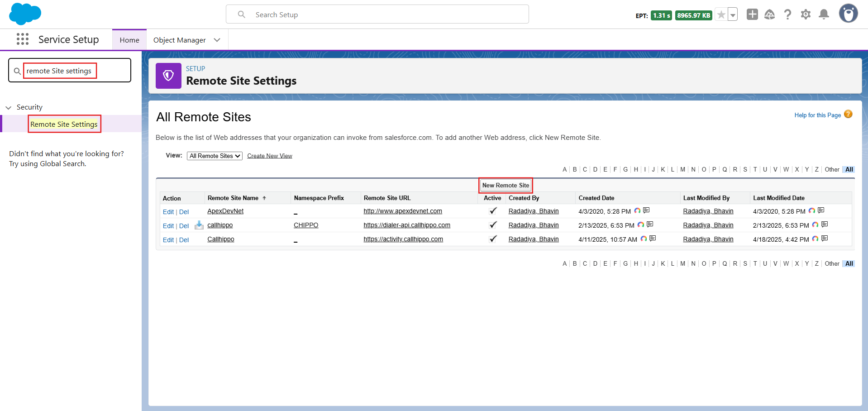Filter by Other in top alphabet bar
Screen dimensions: 868x411
(x=832, y=169)
